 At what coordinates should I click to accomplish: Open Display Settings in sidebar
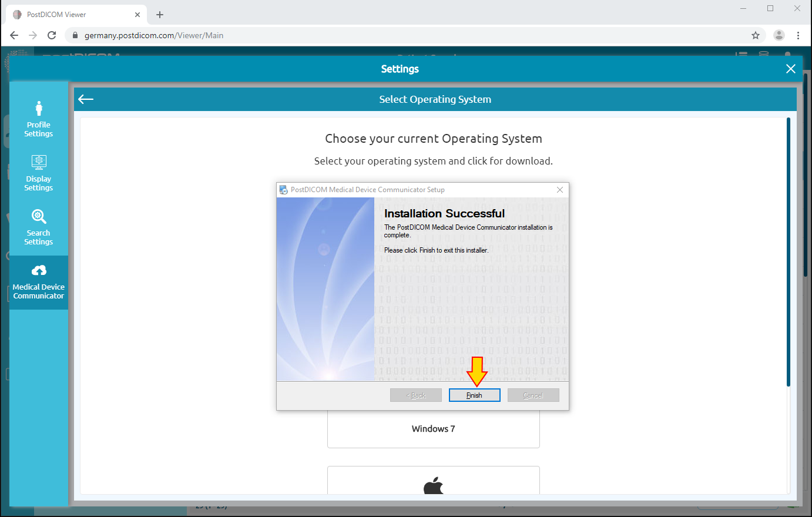pos(39,173)
